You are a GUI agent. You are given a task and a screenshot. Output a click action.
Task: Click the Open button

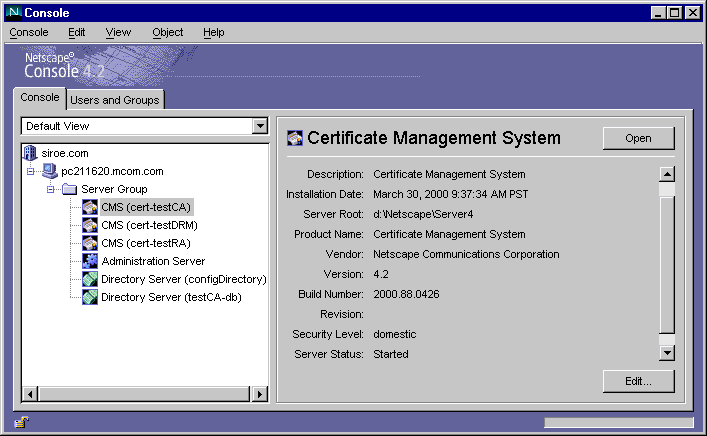coord(638,138)
